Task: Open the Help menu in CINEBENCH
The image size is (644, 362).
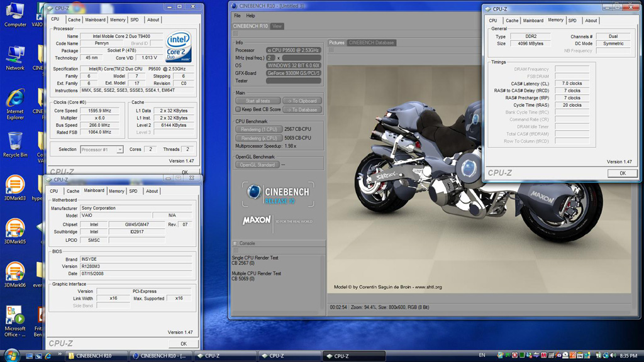Action: point(251,16)
